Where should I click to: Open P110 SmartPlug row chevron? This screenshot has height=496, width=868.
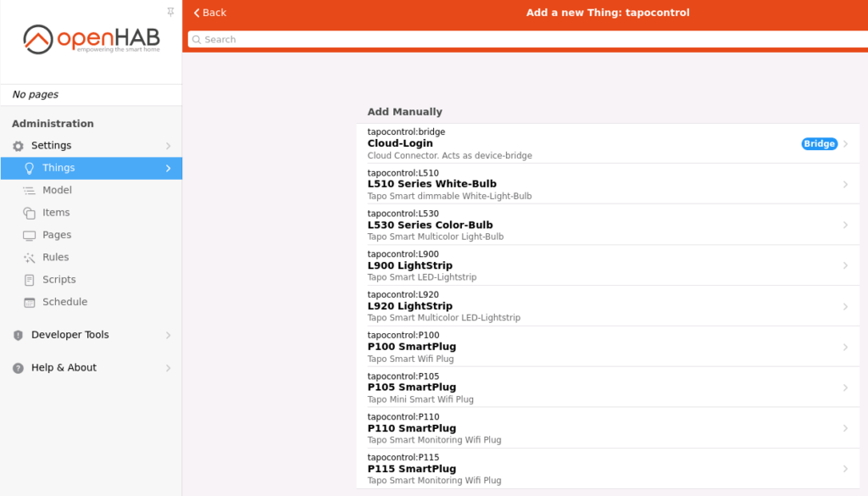845,428
